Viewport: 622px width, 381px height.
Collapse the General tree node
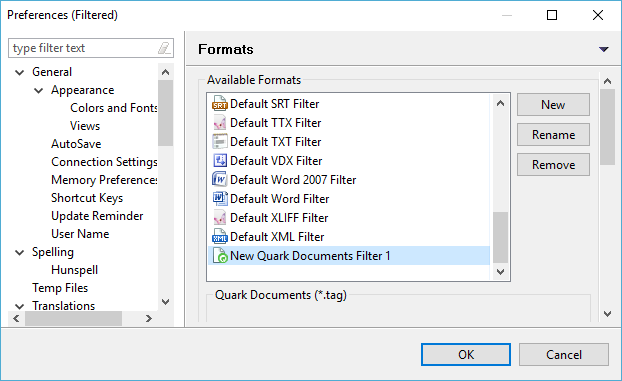(x=19, y=72)
